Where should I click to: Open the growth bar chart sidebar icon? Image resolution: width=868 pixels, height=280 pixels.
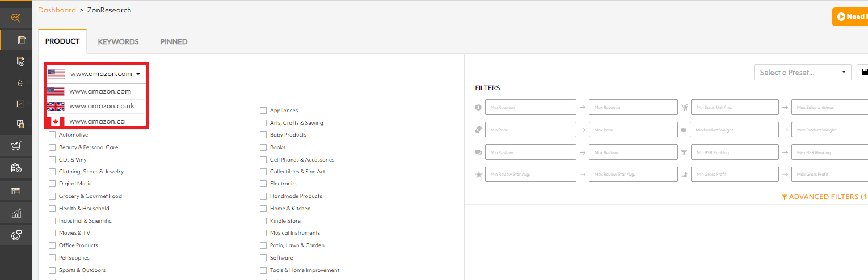click(x=16, y=213)
